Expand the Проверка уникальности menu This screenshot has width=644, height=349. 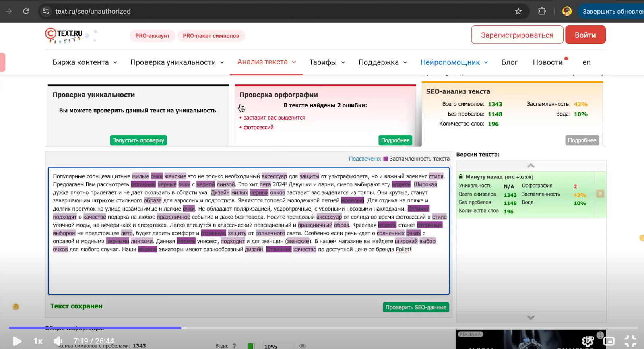(178, 62)
